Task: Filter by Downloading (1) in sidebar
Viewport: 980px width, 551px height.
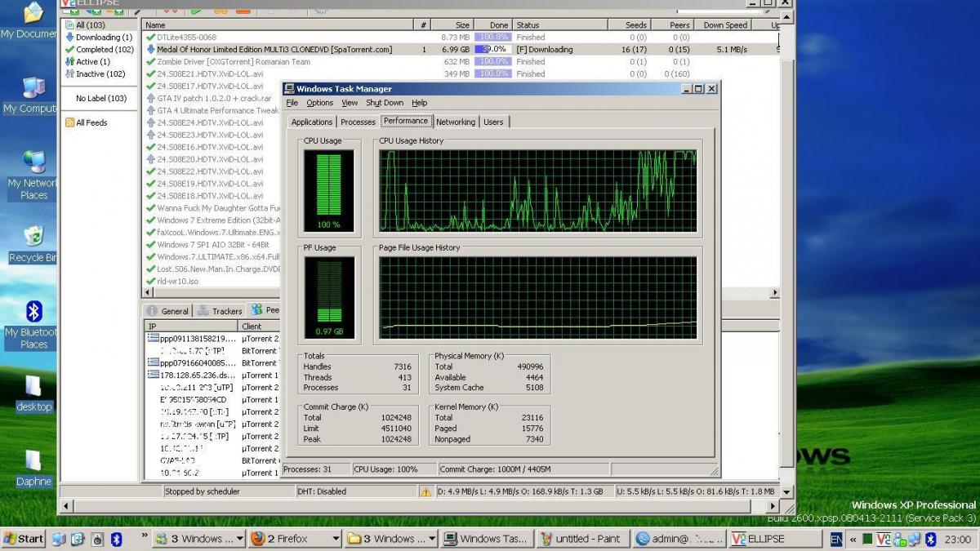Action: [98, 38]
